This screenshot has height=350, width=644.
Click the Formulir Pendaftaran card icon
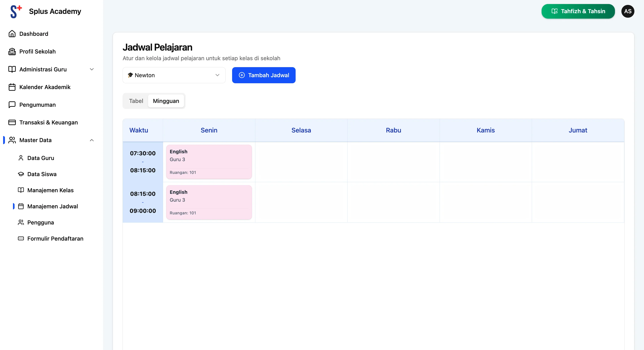click(21, 238)
